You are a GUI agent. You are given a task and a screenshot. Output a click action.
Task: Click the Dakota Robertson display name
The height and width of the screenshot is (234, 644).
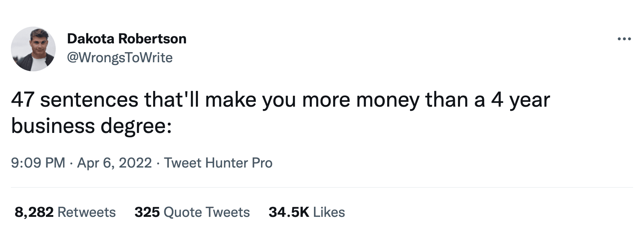(x=126, y=39)
